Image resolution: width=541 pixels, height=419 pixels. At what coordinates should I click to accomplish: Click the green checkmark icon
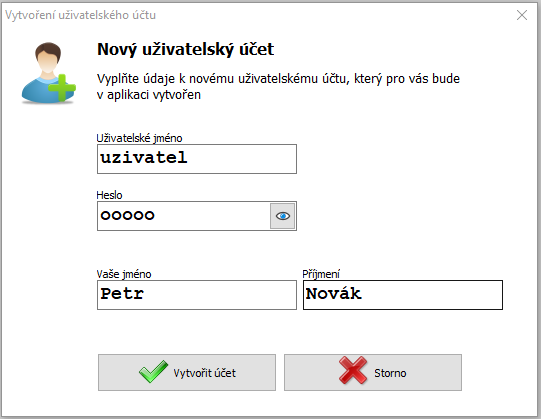click(153, 371)
